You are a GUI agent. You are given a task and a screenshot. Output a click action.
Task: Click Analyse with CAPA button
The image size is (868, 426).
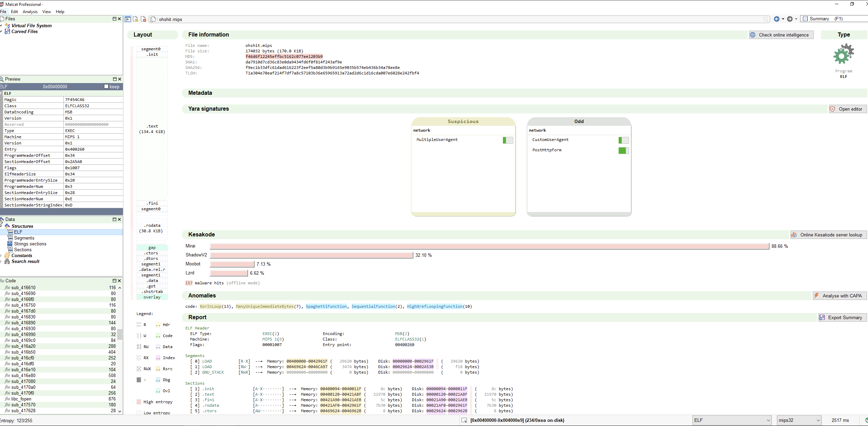click(839, 296)
